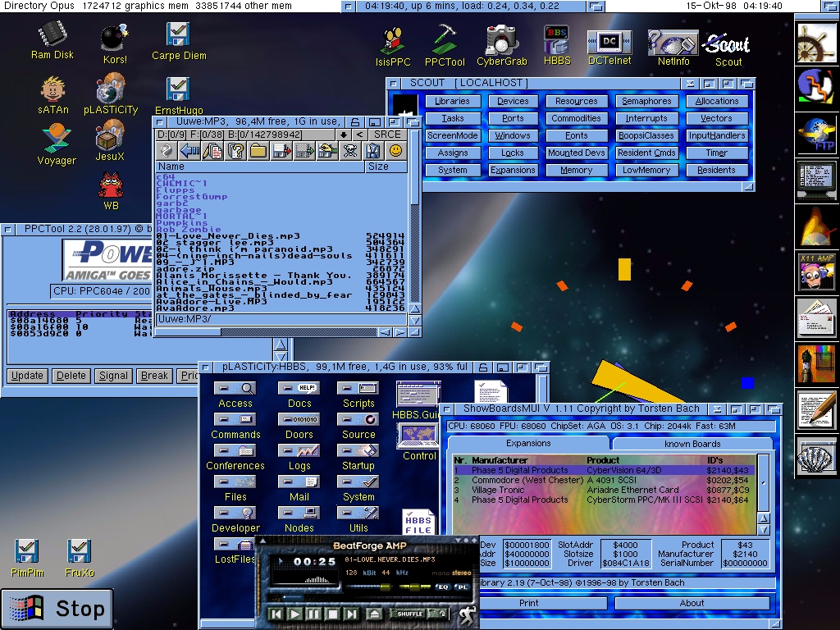The height and width of the screenshot is (630, 840).
Task: Select the IsisPPC desktop icon
Action: [393, 47]
